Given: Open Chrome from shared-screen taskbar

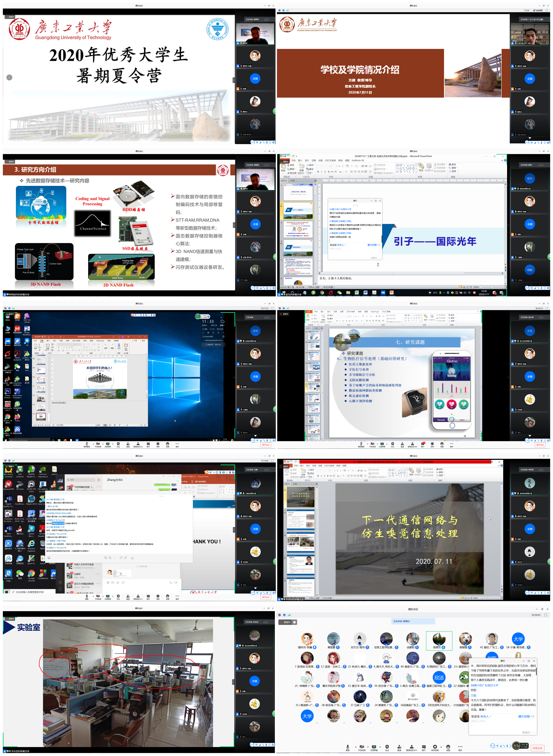Looking at the screenshot, I should [x=322, y=293].
